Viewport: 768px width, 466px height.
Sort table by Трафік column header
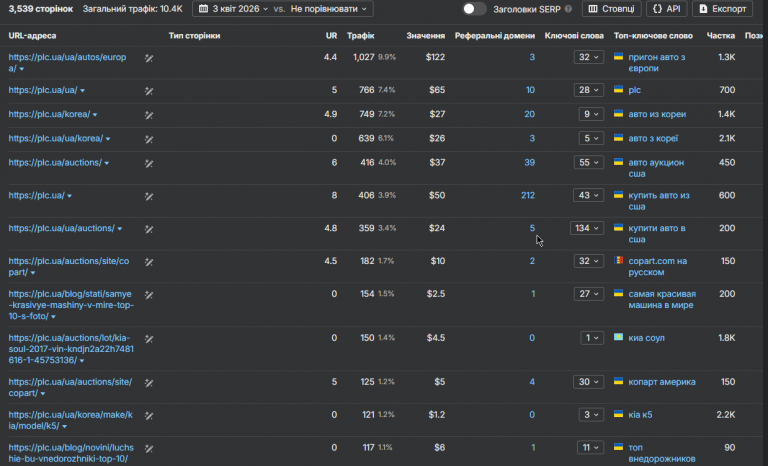point(360,35)
